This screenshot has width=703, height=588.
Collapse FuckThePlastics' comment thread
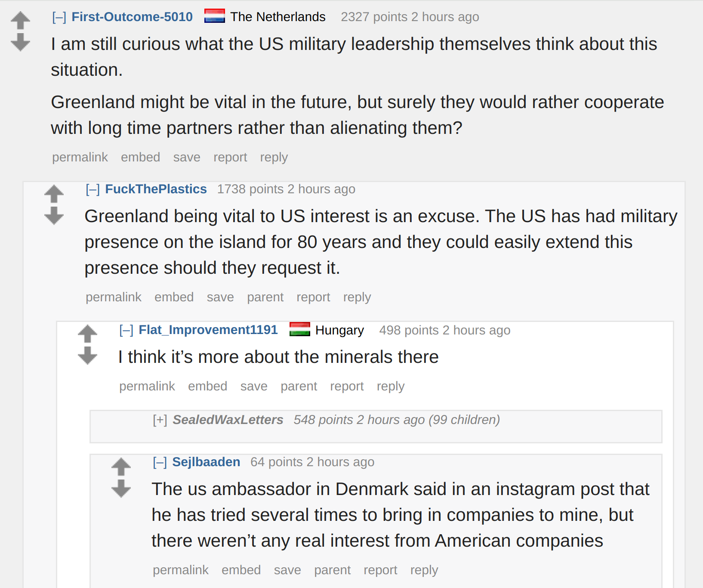coord(92,189)
